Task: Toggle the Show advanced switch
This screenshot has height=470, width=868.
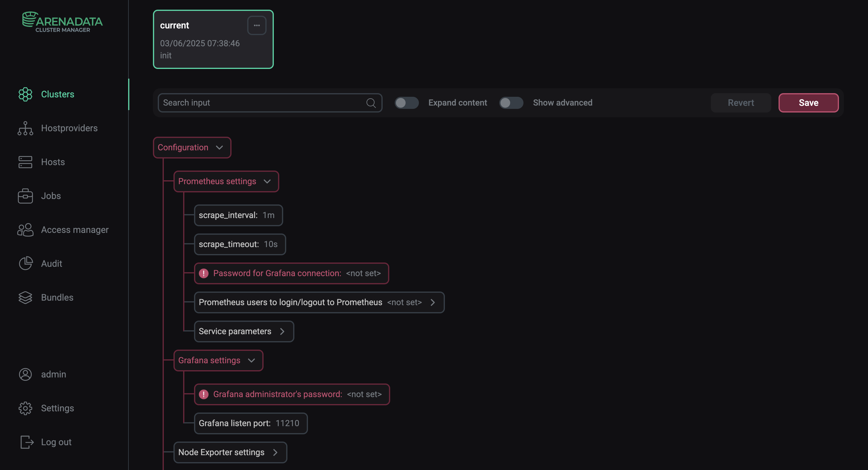Action: [511, 103]
